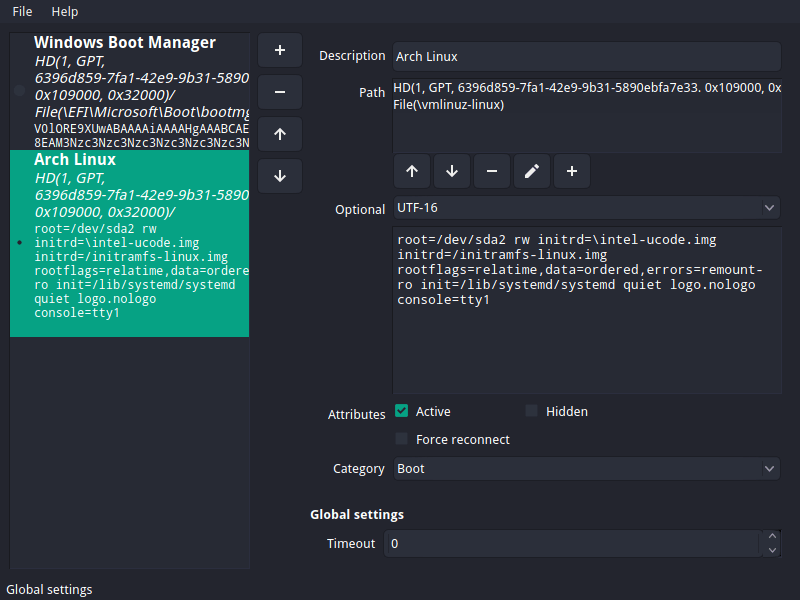
Task: Open the File menu
Action: [x=22, y=11]
